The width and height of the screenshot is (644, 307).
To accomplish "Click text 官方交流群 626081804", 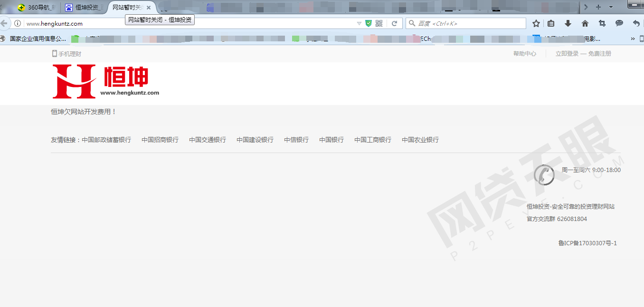I will coord(557,219).
